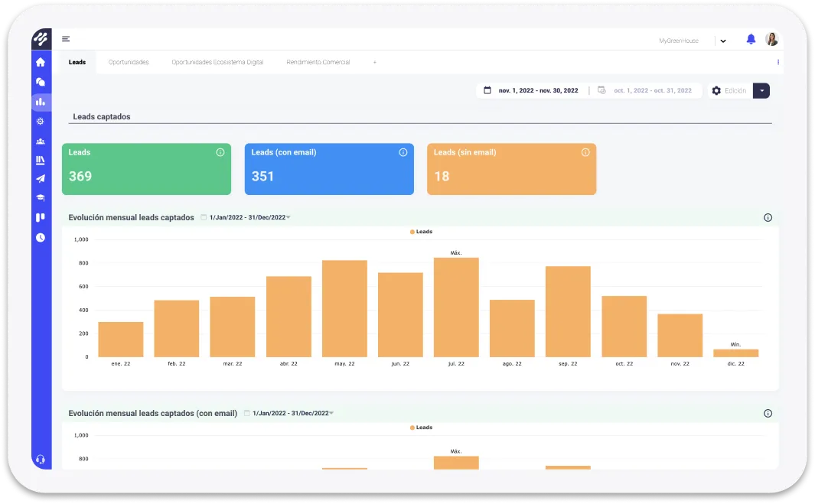Click the feb. 22 bar
Image resolution: width=815 pixels, height=504 pixels.
coord(177,328)
